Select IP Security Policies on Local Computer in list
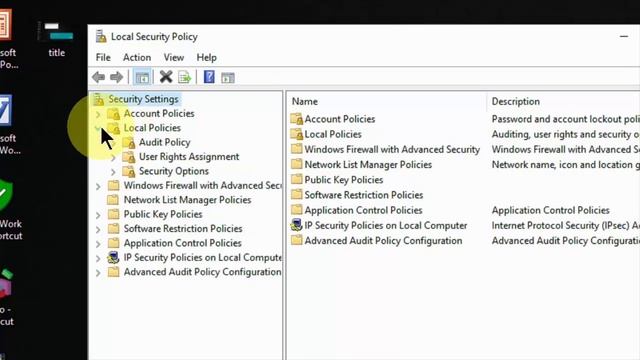Screen dimensions: 640x360 386,225
